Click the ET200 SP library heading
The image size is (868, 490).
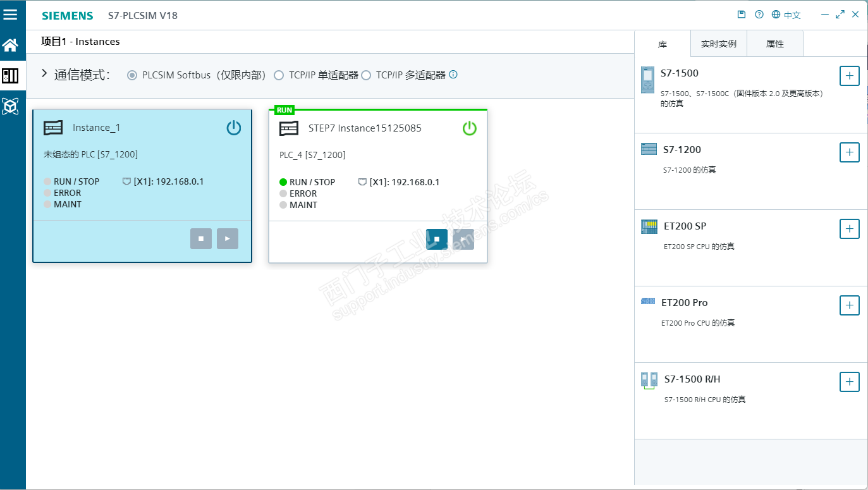coord(685,226)
